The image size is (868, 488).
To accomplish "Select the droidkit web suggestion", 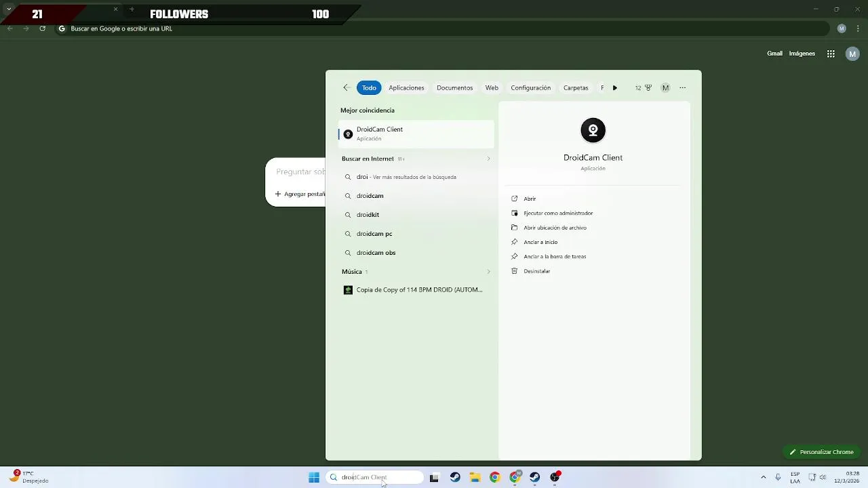I will tap(416, 215).
